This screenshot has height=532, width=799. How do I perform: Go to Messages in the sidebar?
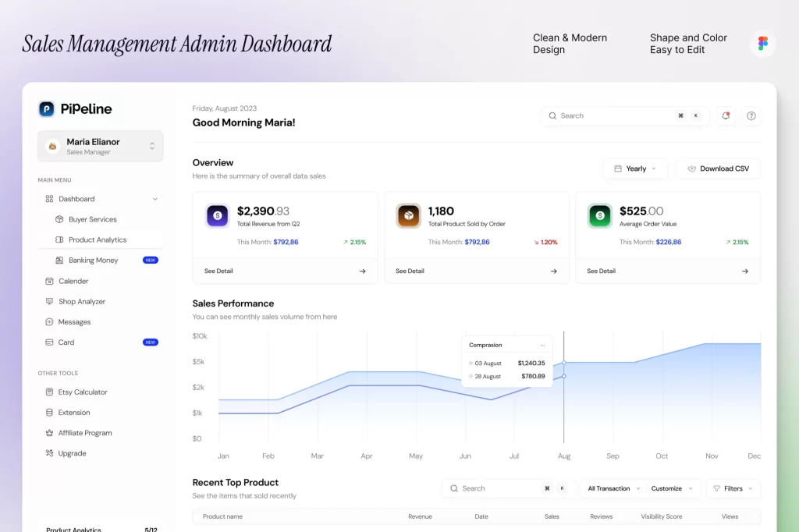74,321
